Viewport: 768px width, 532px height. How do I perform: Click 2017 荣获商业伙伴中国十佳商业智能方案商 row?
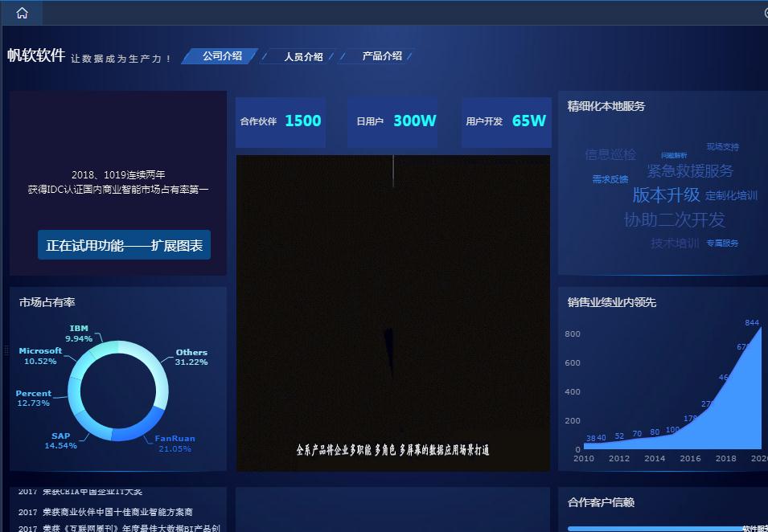click(x=105, y=512)
